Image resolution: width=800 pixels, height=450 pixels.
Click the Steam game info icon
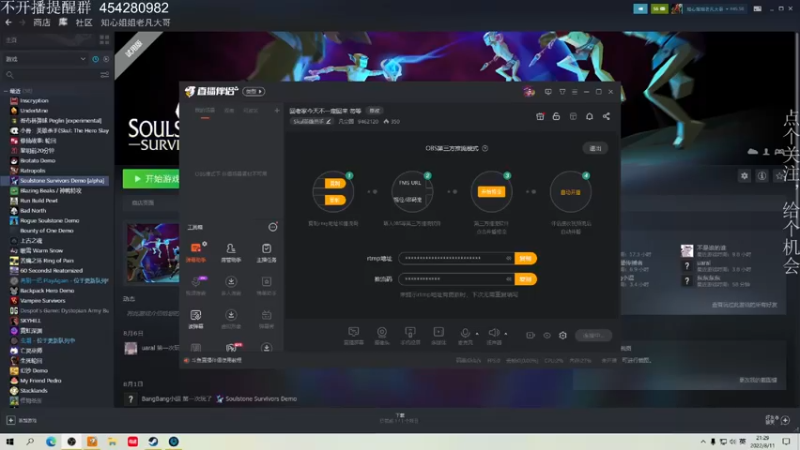762,176
